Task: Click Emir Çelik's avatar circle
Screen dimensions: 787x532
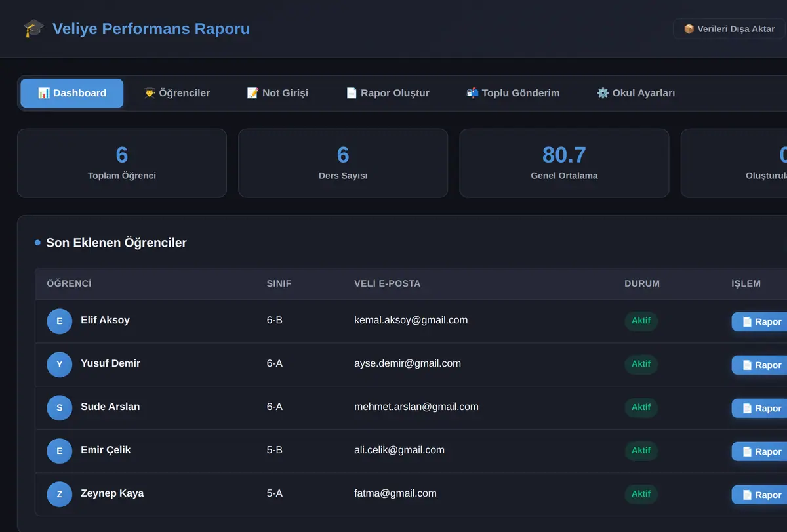Action: (60, 451)
